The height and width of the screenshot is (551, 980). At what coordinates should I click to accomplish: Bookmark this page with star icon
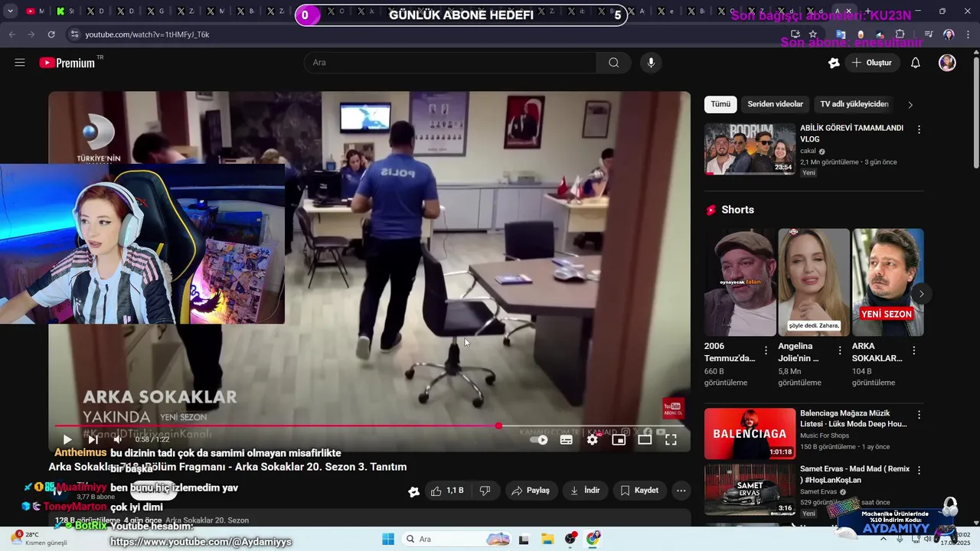(x=812, y=34)
